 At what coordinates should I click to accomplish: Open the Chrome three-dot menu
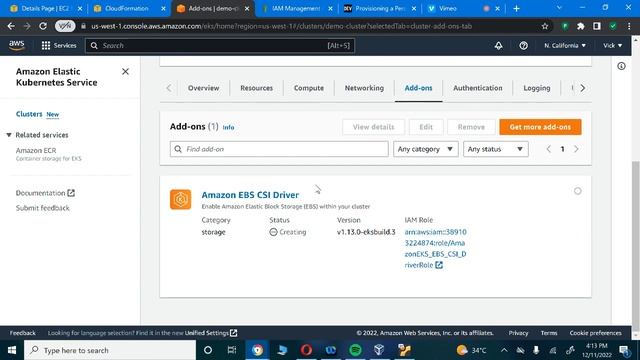pyautogui.click(x=629, y=26)
